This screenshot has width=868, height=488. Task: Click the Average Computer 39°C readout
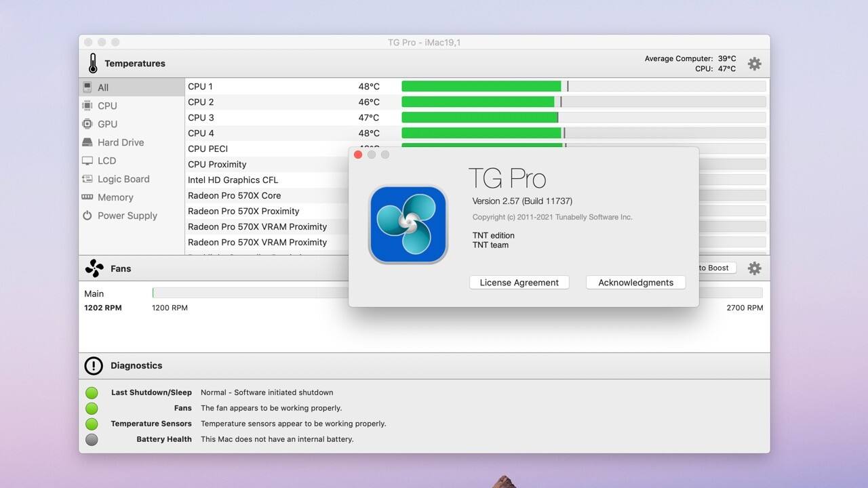click(690, 58)
